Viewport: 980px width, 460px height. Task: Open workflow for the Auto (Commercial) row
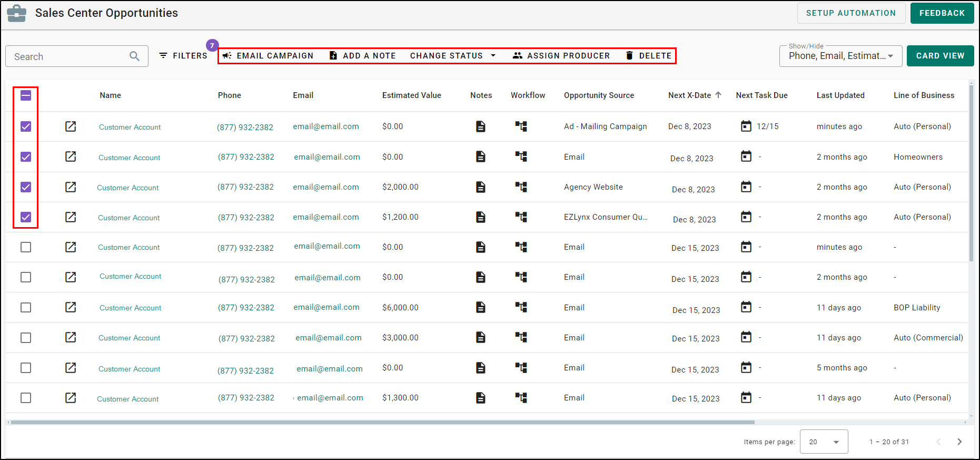[521, 337]
